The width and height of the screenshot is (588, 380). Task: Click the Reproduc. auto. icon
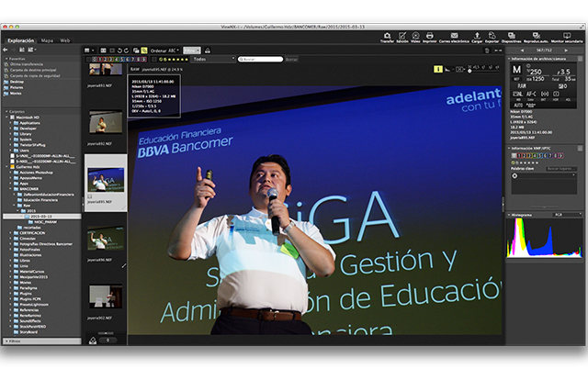pos(537,37)
